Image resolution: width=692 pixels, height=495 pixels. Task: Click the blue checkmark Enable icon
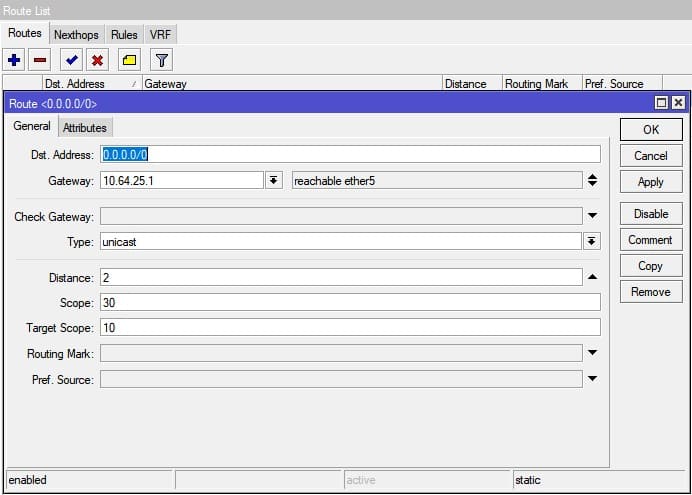click(x=71, y=60)
